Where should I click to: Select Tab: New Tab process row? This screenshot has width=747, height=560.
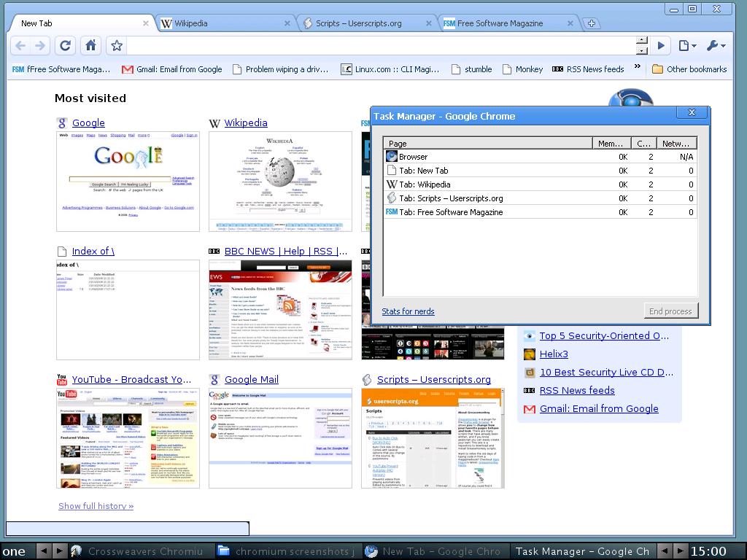[541, 171]
